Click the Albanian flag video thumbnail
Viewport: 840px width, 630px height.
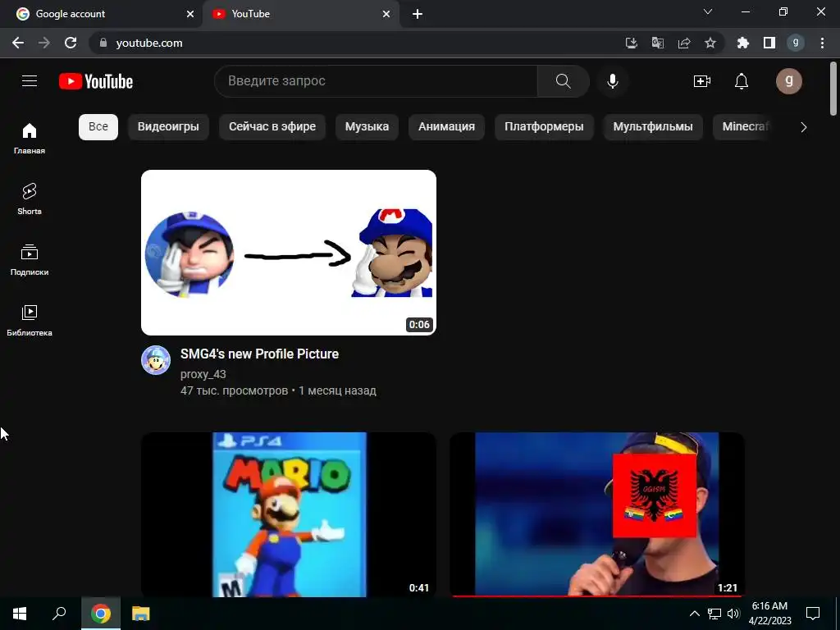point(597,515)
